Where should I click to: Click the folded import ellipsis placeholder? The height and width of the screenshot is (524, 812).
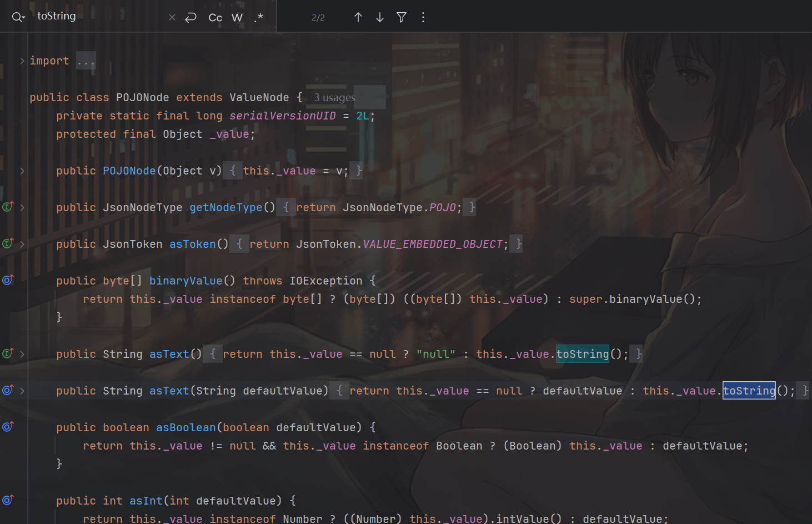[x=86, y=61]
